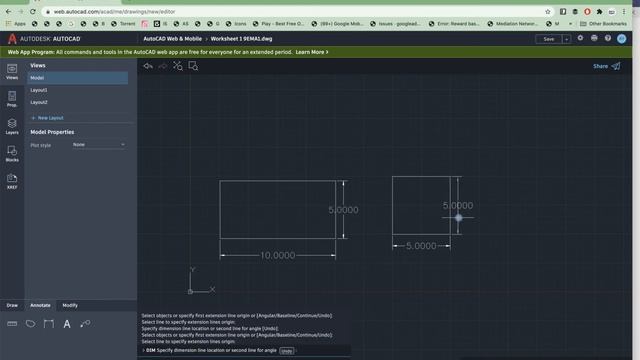Select the revision cloud tool icon
640x360 pixels.
[x=30, y=324]
